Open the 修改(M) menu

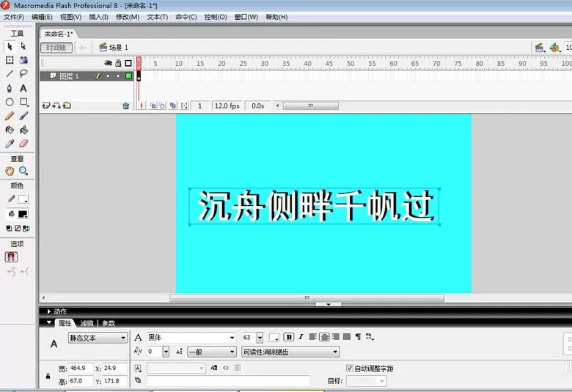(x=128, y=17)
